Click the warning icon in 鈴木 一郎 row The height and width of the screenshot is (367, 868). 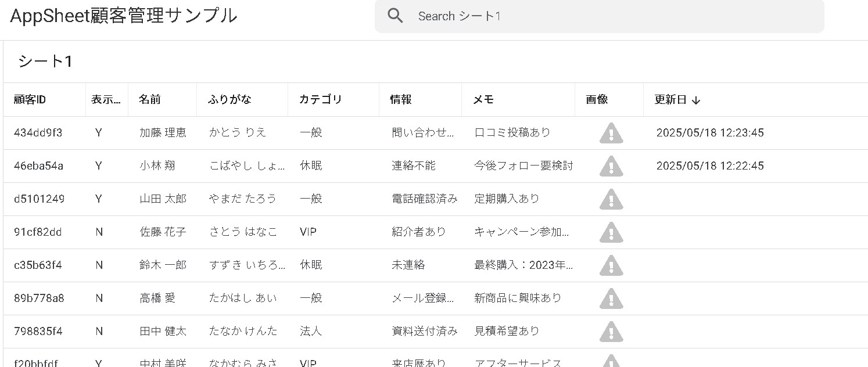coord(611,265)
